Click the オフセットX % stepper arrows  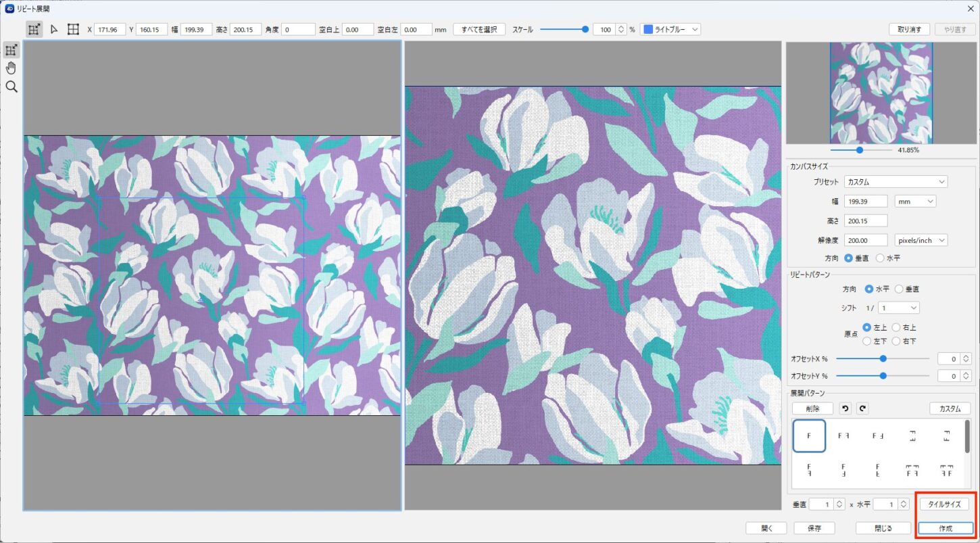tap(966, 358)
